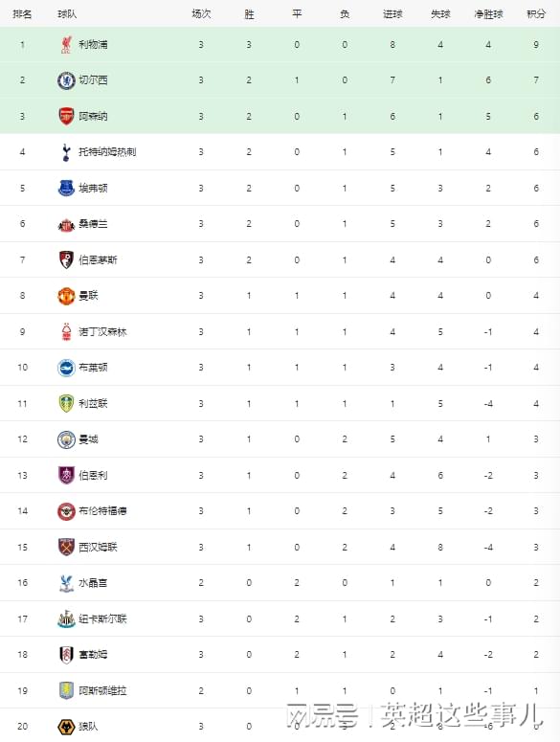Viewport: 560px width, 742px height.
Task: Click the Arsenal club crest icon
Action: 66,116
